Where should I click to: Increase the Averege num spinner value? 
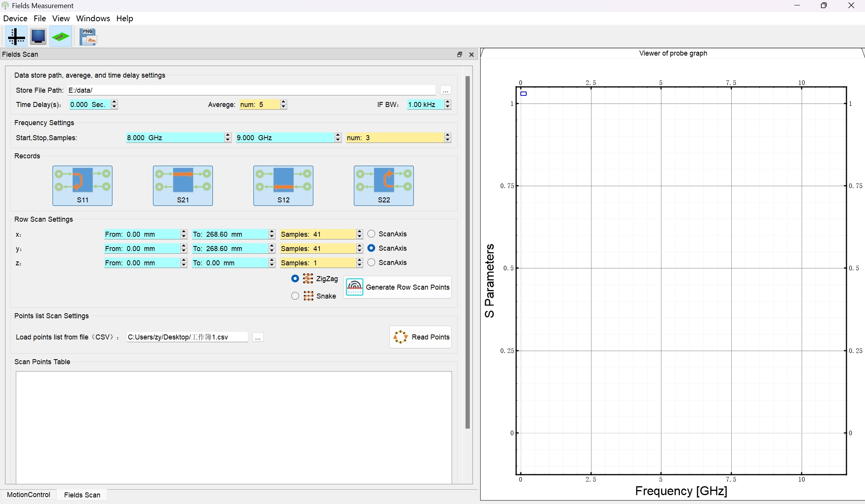click(284, 102)
